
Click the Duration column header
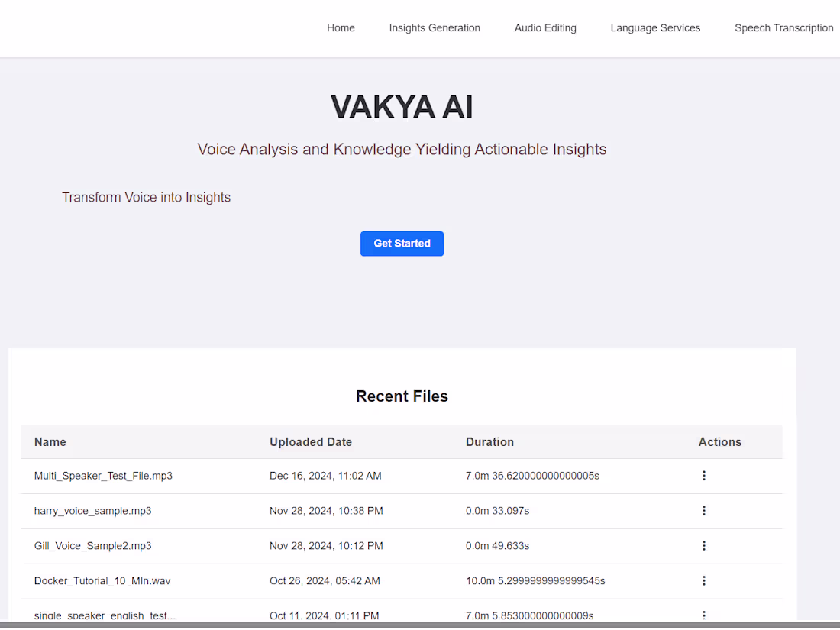tap(489, 442)
